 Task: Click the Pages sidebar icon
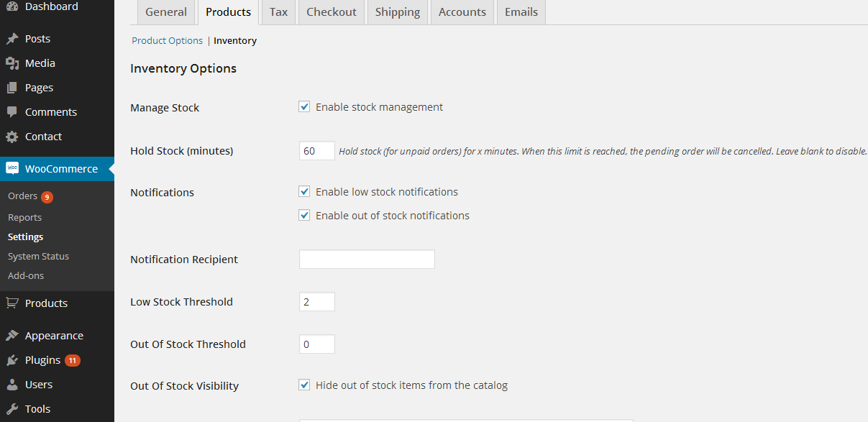12,88
